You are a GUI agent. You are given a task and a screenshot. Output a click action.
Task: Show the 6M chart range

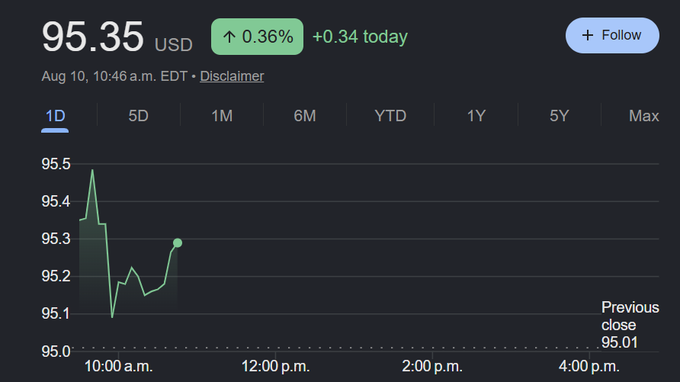coord(304,116)
